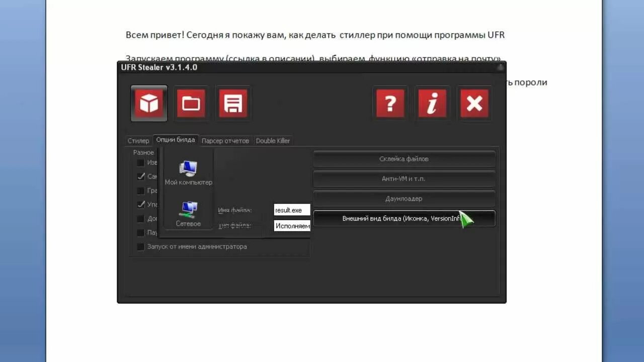Open the Исполняем file type combo box
Viewport: 644px width, 362px height.
(x=292, y=226)
